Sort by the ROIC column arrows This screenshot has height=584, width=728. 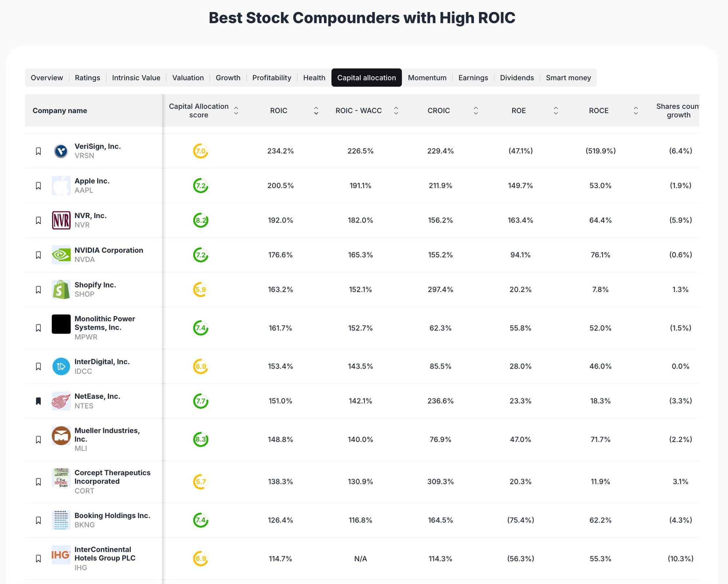click(x=316, y=111)
